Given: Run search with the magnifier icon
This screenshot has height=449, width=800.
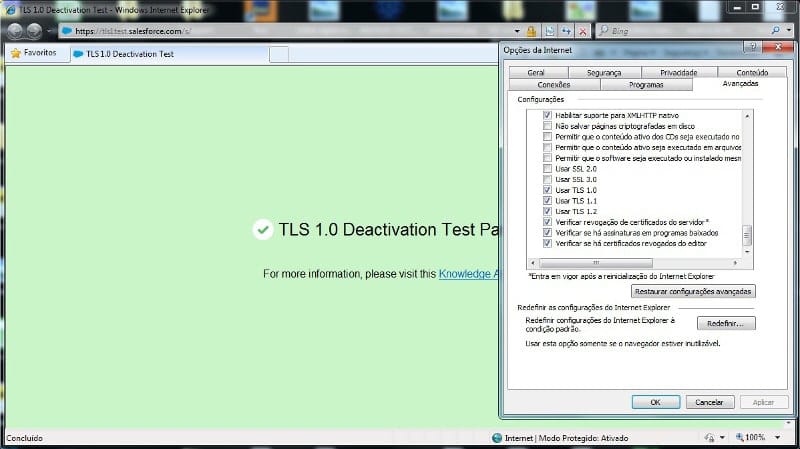Looking at the screenshot, I should 776,31.
